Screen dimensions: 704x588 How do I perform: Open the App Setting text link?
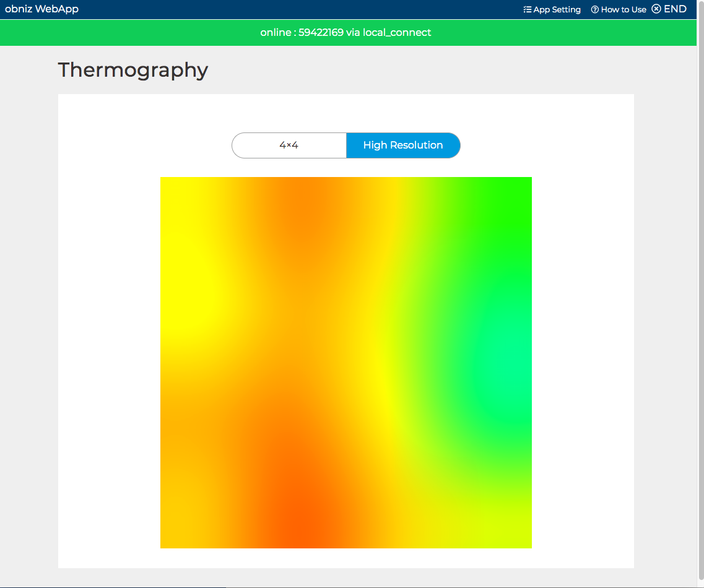click(x=557, y=10)
